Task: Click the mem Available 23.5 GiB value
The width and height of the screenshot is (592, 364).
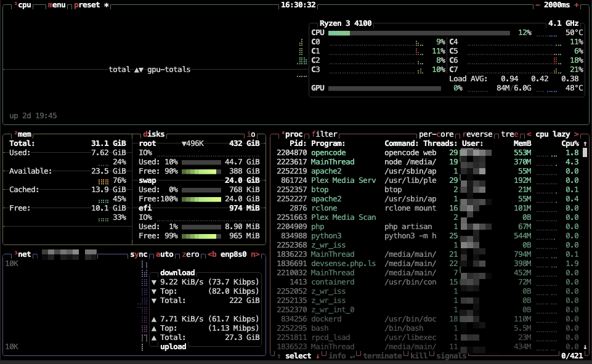Action: (108, 171)
